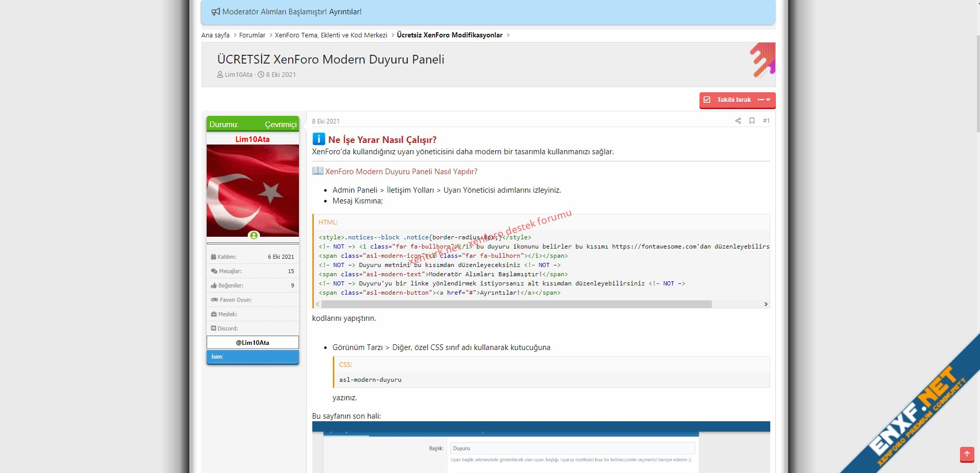Click the blue info icon beside the heading
Viewport: 980px width, 473px height.
[318, 139]
